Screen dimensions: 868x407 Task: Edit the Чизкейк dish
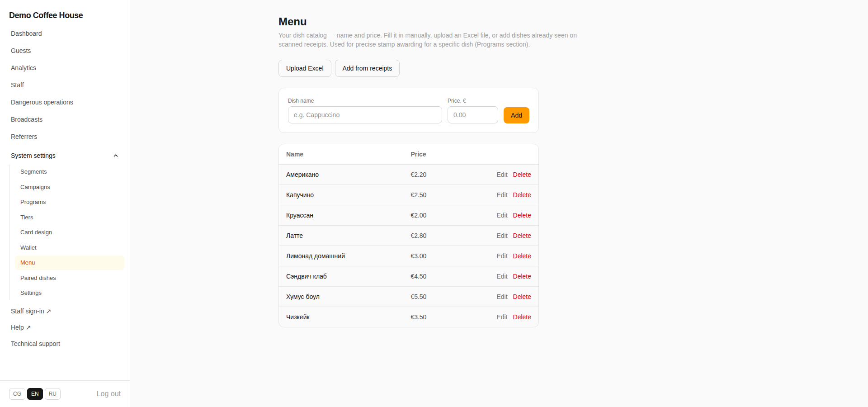[502, 317]
